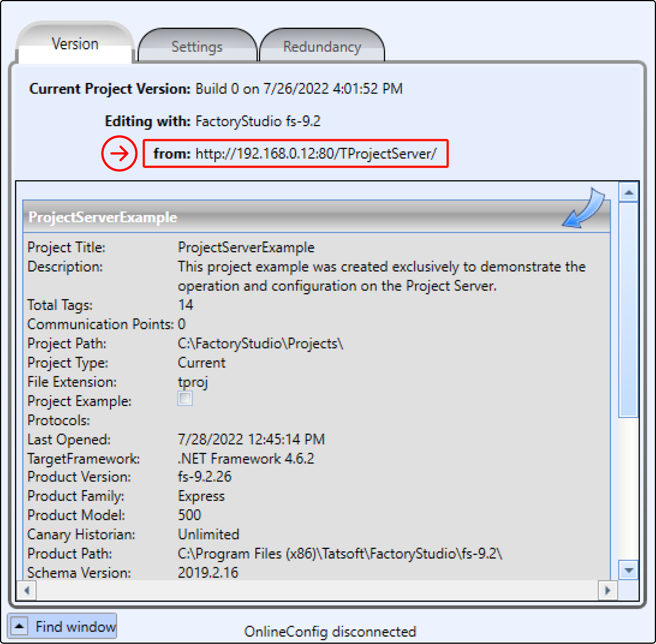Click the project server URL text
Image resolution: width=656 pixels, height=644 pixels.
click(x=316, y=154)
